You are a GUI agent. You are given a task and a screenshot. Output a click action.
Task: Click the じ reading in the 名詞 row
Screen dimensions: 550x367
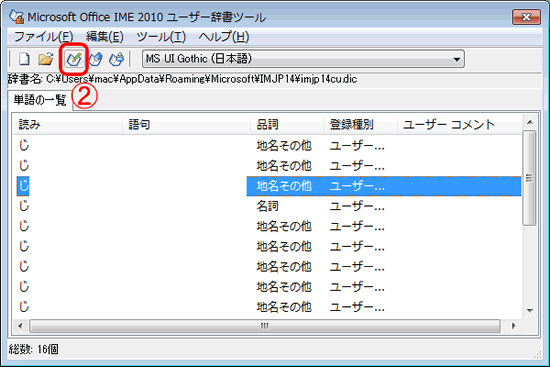(x=24, y=206)
